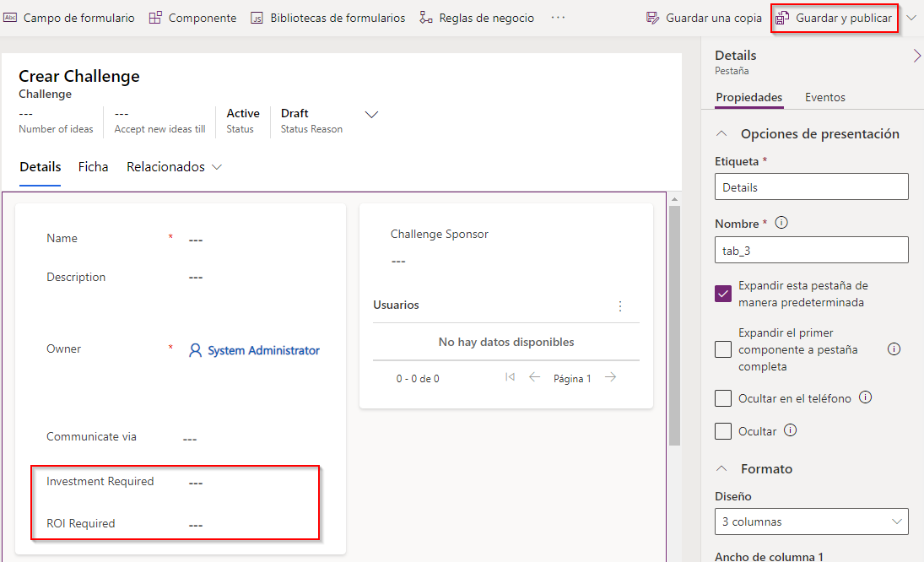924x562 pixels.
Task: Click the System Administrator owner link
Action: tap(263, 350)
